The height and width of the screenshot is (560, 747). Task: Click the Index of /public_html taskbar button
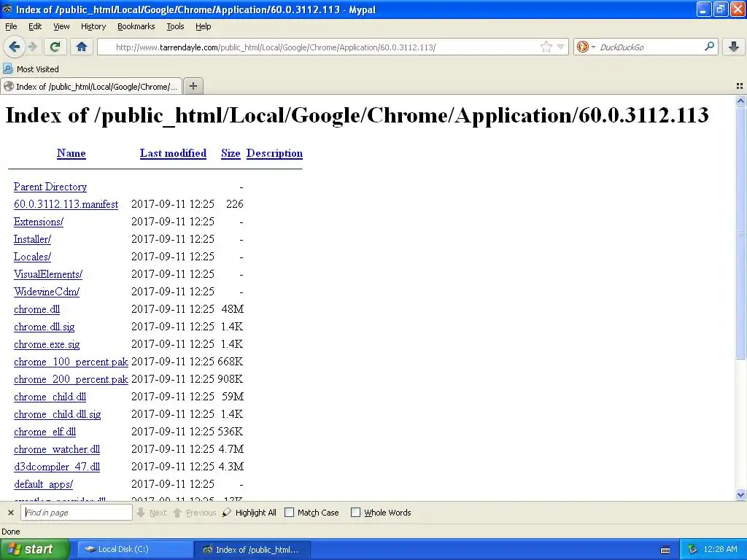252,549
